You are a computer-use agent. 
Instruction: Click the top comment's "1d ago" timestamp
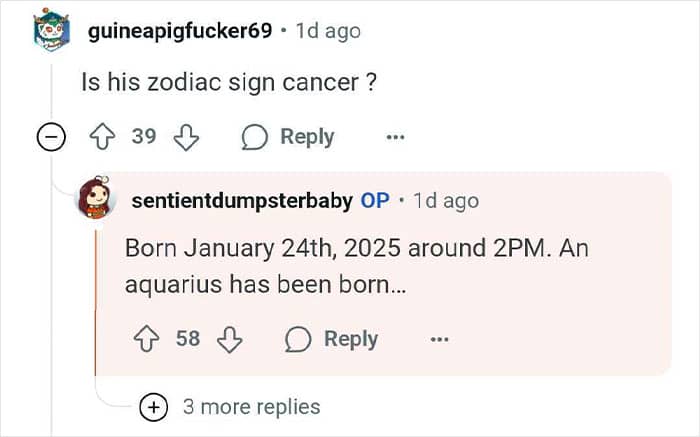(x=328, y=31)
